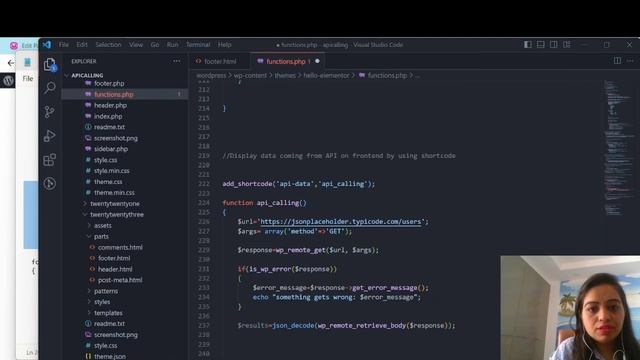Open Run and Debug view
This screenshot has height=360, width=640.
click(x=50, y=136)
